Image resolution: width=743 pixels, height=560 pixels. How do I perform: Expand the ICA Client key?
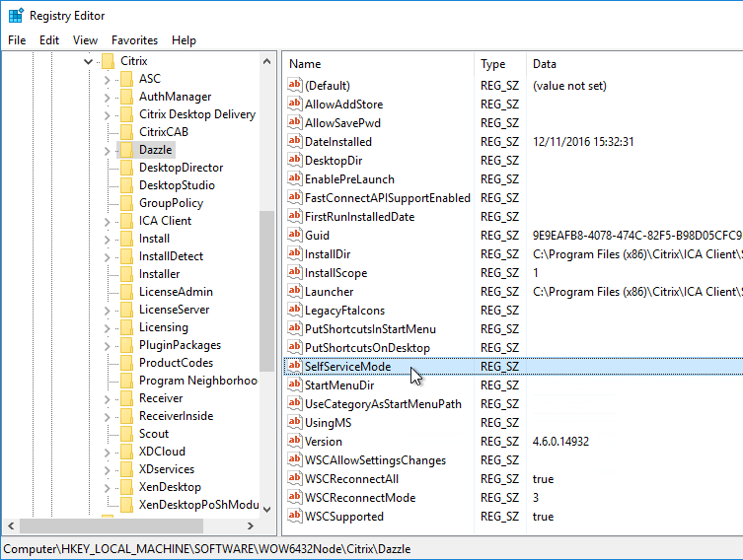coord(108,222)
